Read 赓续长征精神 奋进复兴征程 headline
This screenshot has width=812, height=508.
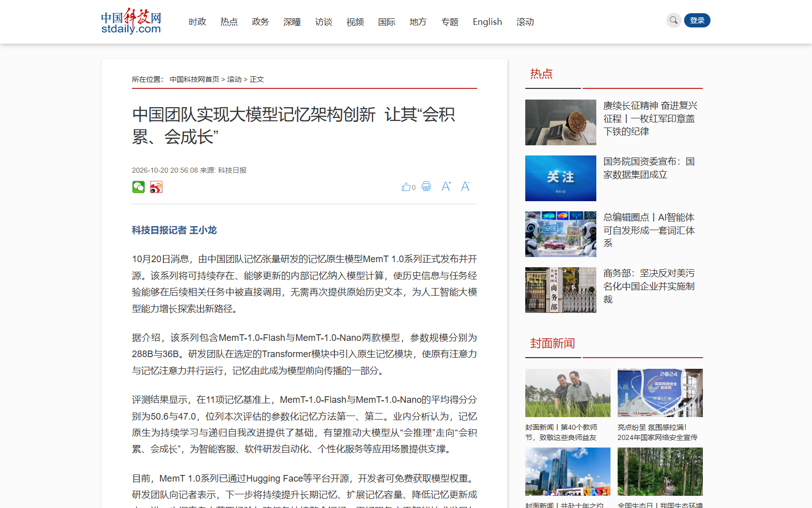(x=650, y=118)
